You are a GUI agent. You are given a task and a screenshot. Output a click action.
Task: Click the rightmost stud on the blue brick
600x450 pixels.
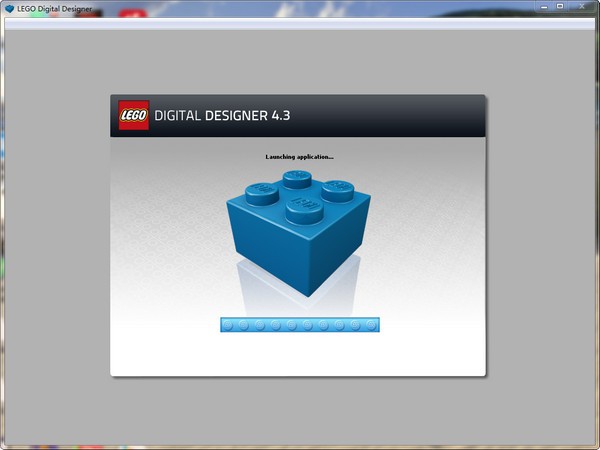tap(337, 188)
